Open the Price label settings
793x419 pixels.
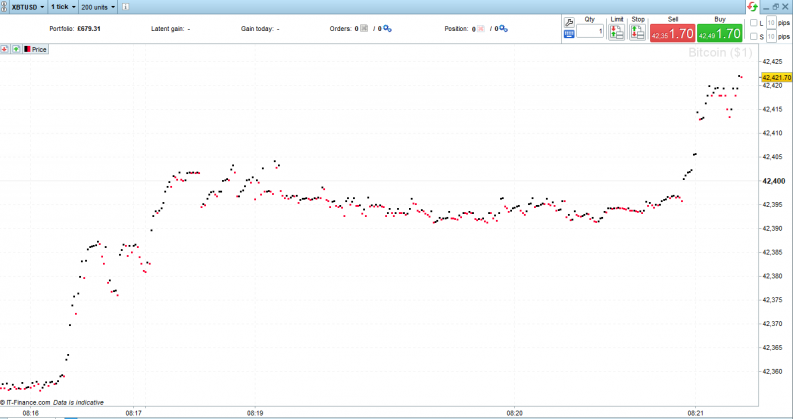(36, 48)
